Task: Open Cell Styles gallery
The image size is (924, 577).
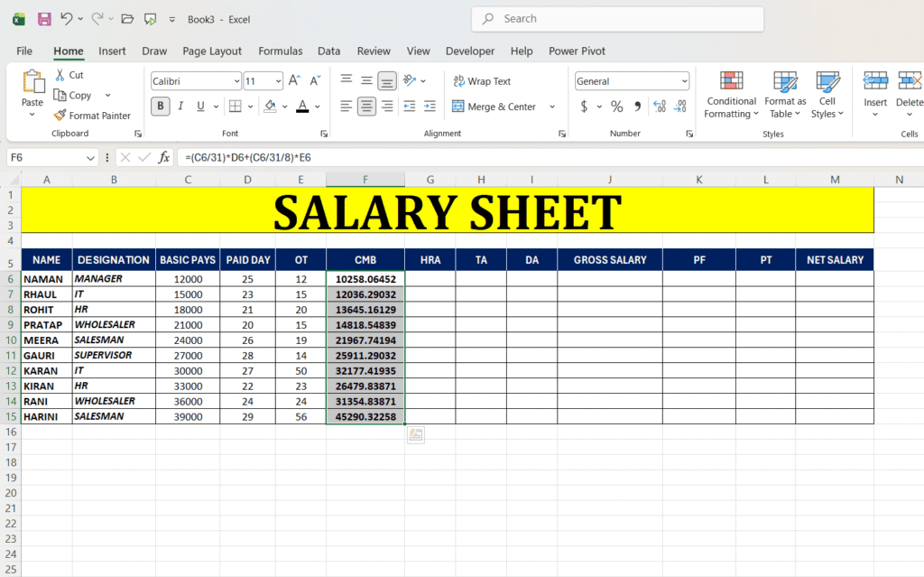Action: [x=827, y=95]
